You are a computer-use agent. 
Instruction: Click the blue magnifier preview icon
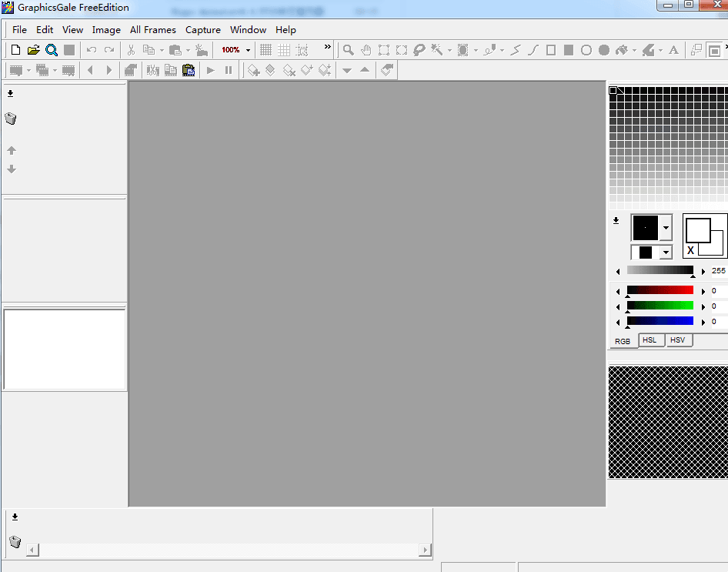pyautogui.click(x=52, y=50)
